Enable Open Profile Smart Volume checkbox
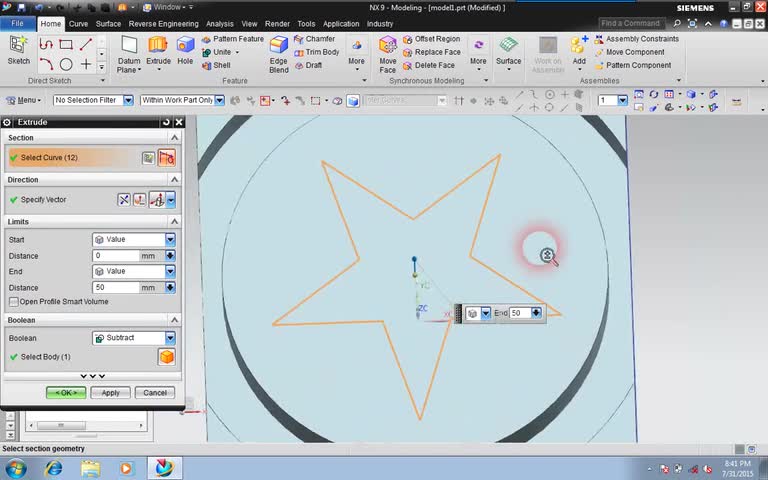Viewport: 768px width, 480px height. click(14, 302)
